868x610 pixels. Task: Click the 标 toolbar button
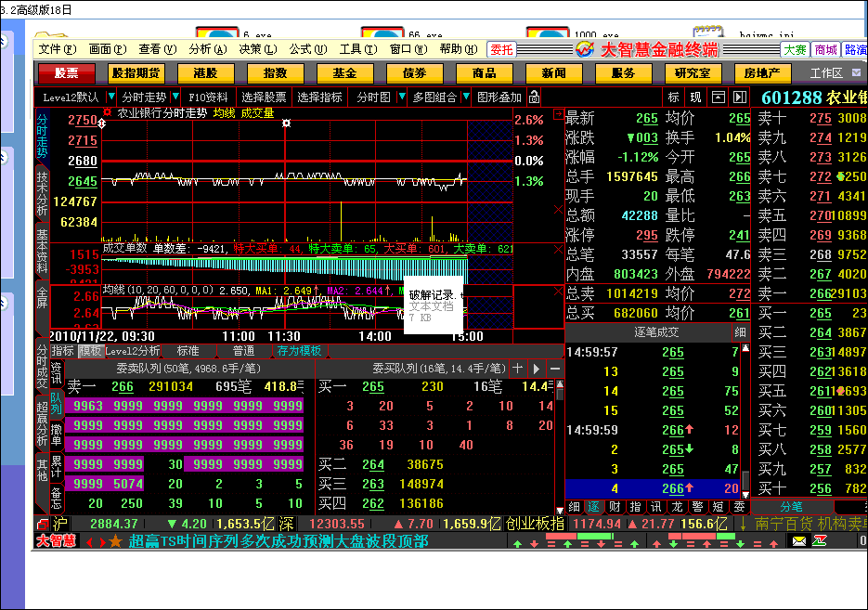pyautogui.click(x=674, y=97)
